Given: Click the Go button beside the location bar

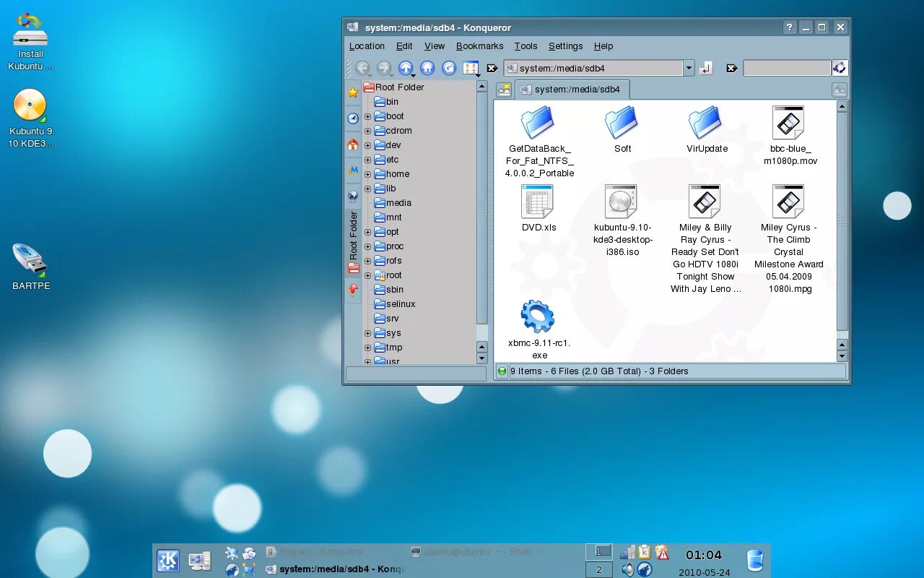Looking at the screenshot, I should coord(706,68).
